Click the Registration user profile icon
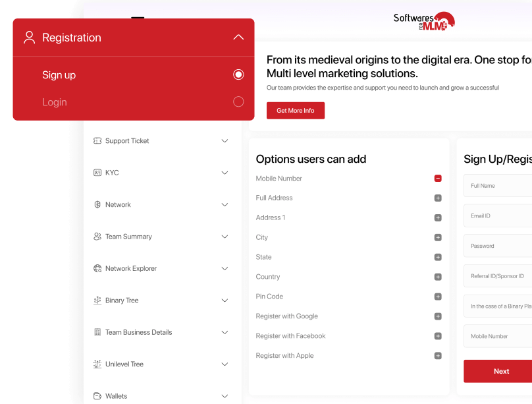The height and width of the screenshot is (404, 532). 29,38
